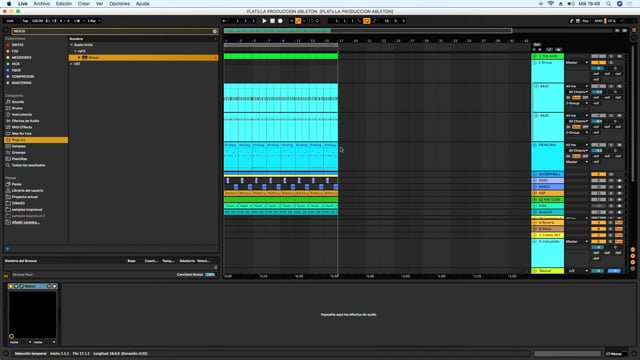Open output dropdown on 2 Group track
The height and width of the screenshot is (360, 640).
(577, 62)
